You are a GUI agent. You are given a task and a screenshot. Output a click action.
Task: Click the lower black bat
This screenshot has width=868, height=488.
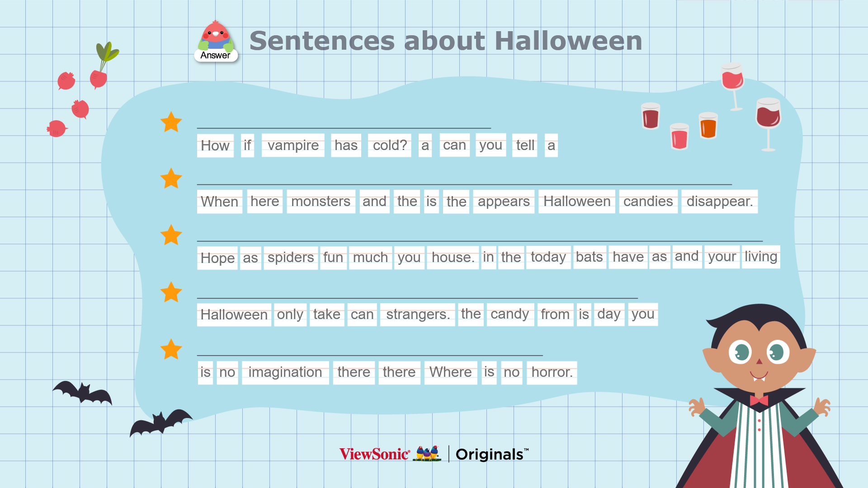pos(160,422)
